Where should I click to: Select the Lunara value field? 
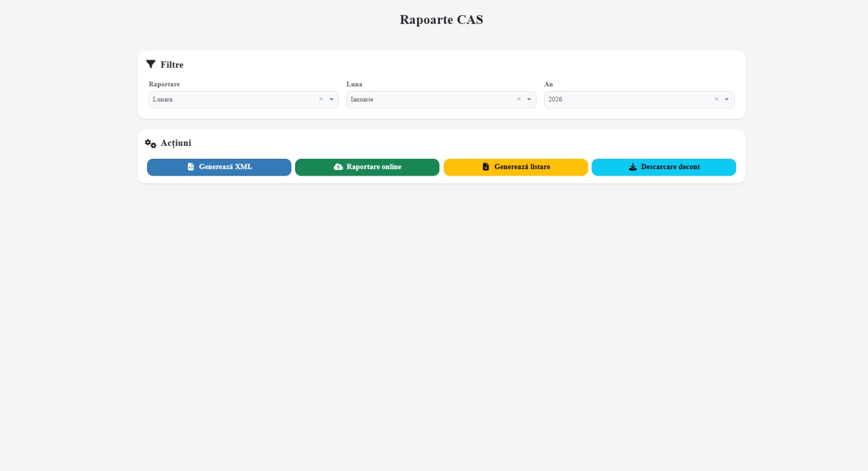(x=244, y=100)
